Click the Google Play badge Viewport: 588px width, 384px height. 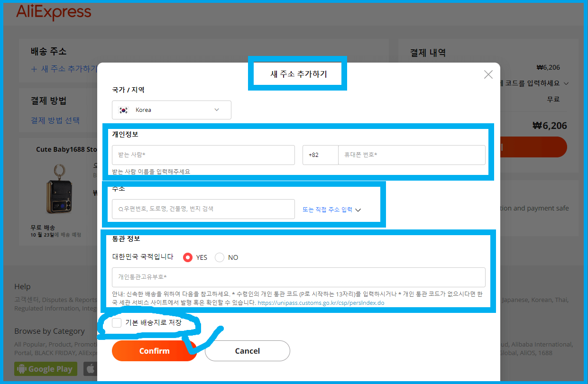click(x=46, y=369)
